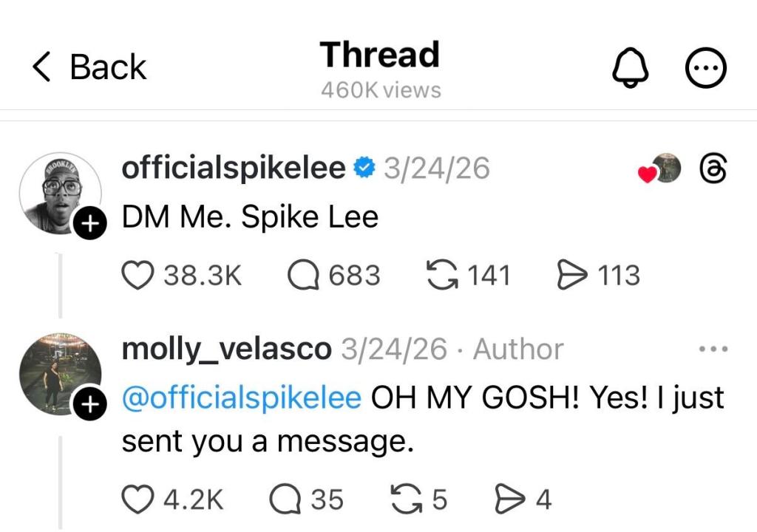The width and height of the screenshot is (757, 532).
Task: Select the Thread view count label
Action: 379,89
